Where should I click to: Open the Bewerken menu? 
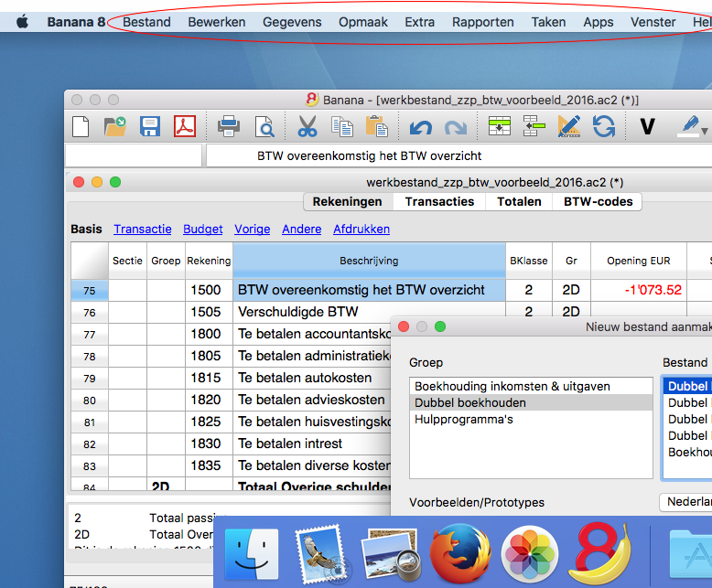(217, 22)
